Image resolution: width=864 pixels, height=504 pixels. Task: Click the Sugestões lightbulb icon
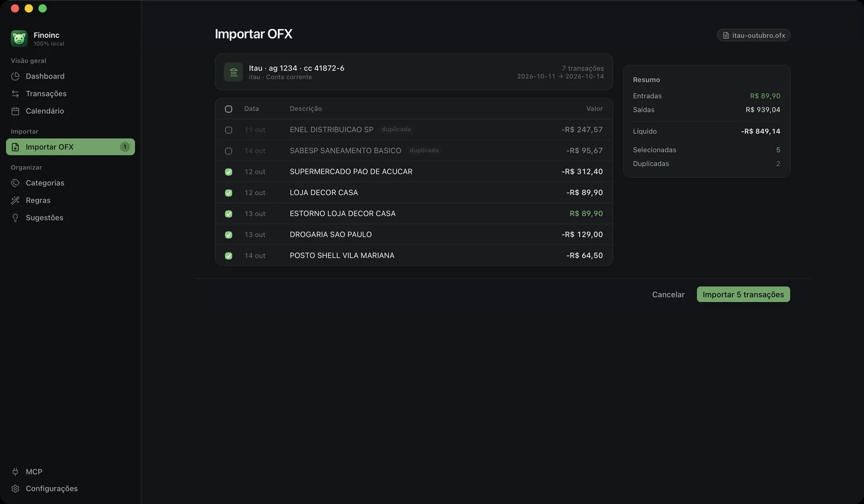15,217
